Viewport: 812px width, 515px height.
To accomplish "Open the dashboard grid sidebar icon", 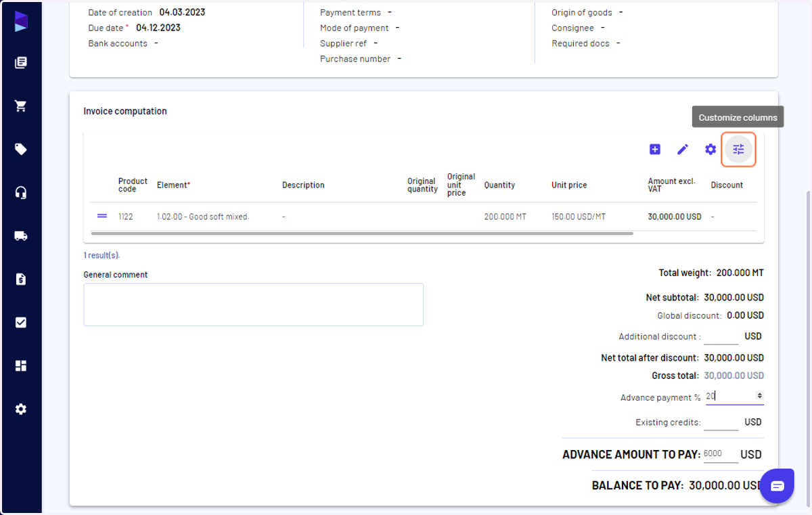I will click(x=21, y=366).
